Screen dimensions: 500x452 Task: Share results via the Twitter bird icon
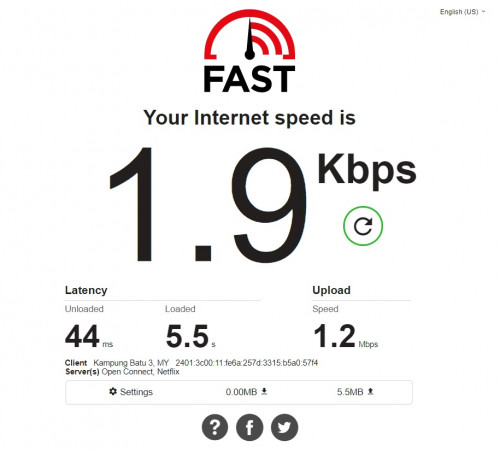point(284,427)
